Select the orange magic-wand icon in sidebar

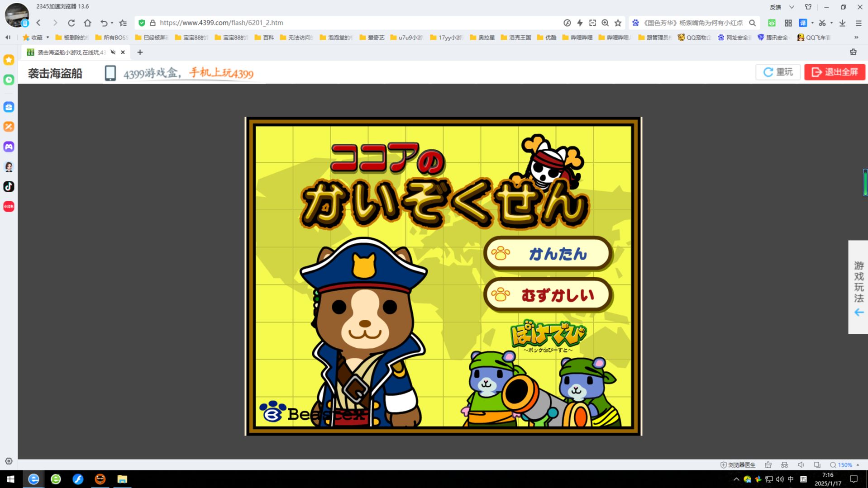tap(9, 127)
